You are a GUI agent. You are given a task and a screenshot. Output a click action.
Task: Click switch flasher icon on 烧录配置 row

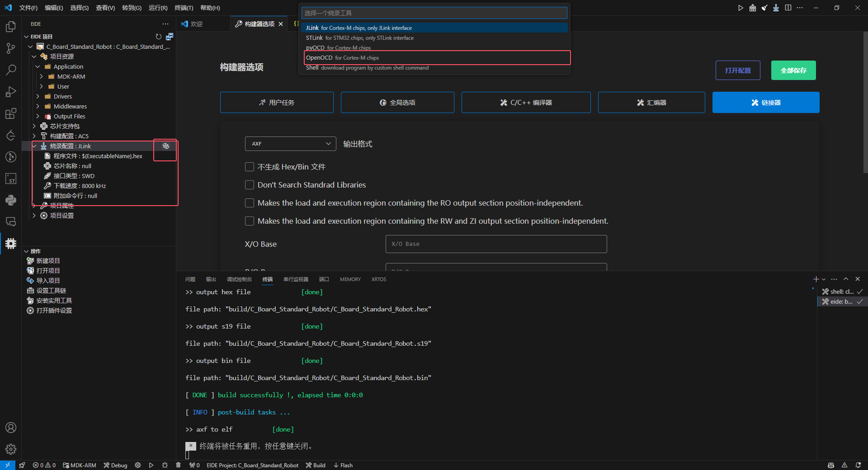[x=166, y=146]
